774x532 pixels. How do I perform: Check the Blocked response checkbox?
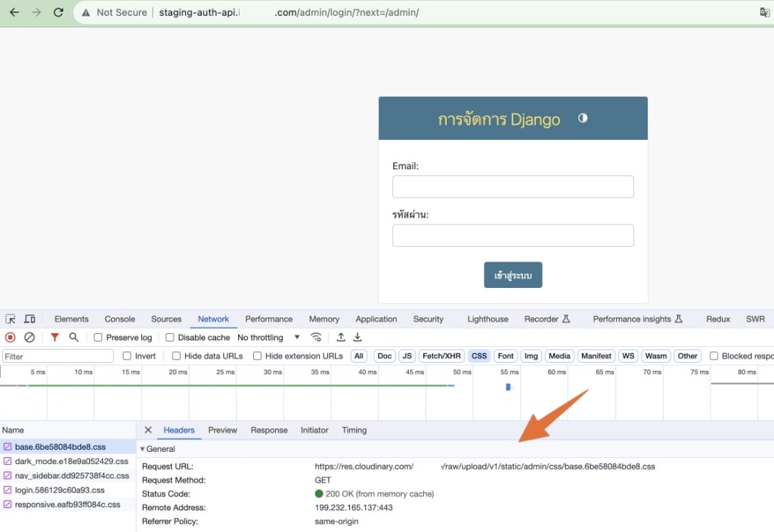[714, 356]
